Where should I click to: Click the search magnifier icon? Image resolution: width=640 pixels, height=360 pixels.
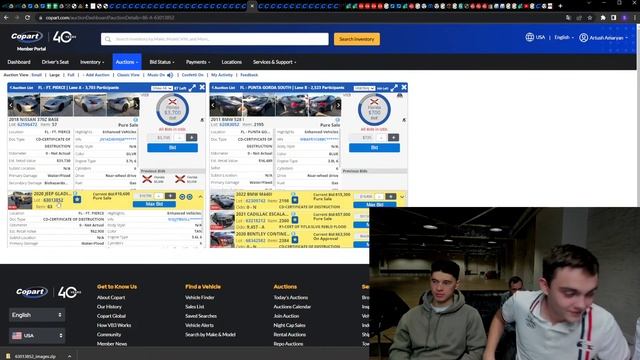coord(108,39)
